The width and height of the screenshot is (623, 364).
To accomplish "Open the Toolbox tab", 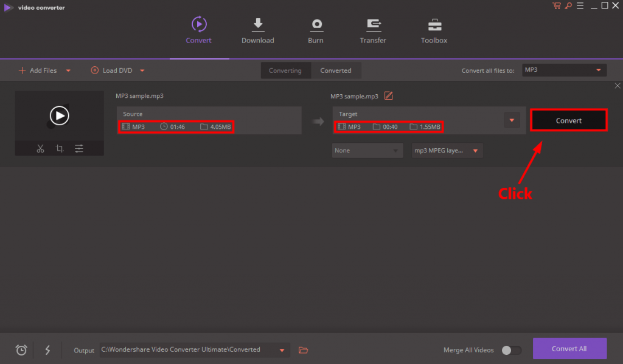I will (434, 30).
